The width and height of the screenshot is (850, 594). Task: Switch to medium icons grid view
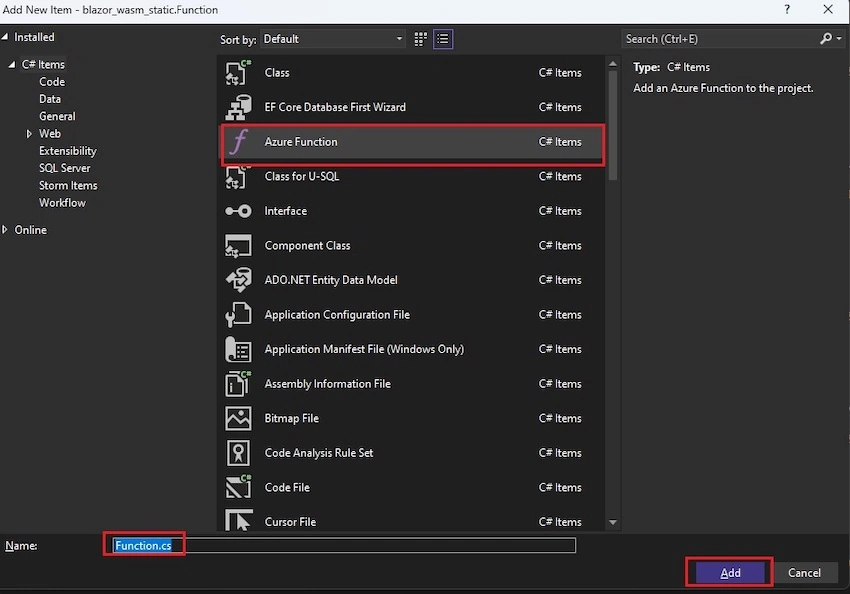click(421, 39)
